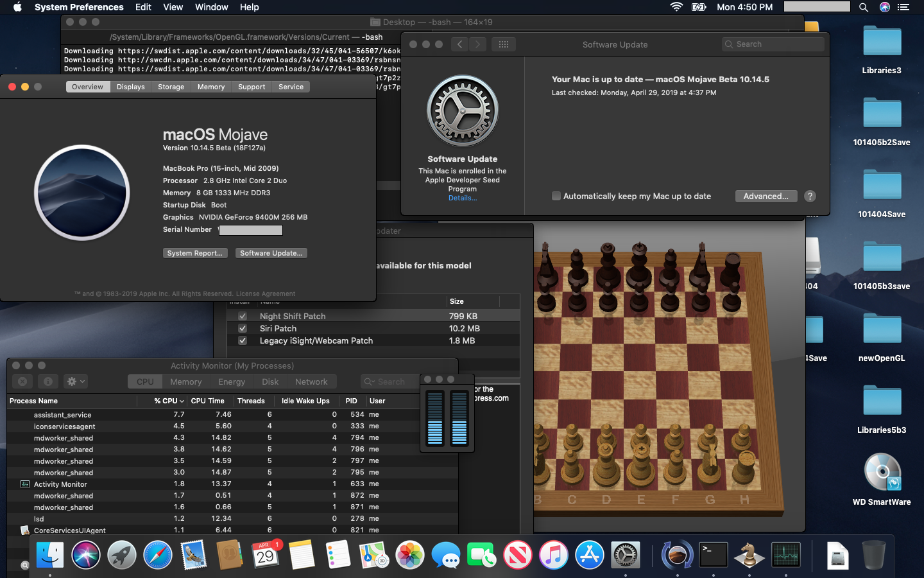Viewport: 924px width, 578px height.
Task: Click the Advanced... button
Action: [766, 197]
